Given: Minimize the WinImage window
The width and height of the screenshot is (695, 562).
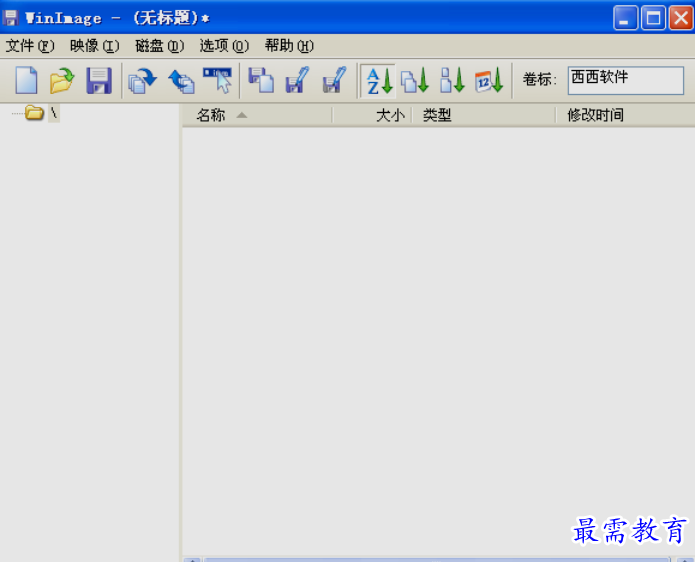Looking at the screenshot, I should (625, 18).
